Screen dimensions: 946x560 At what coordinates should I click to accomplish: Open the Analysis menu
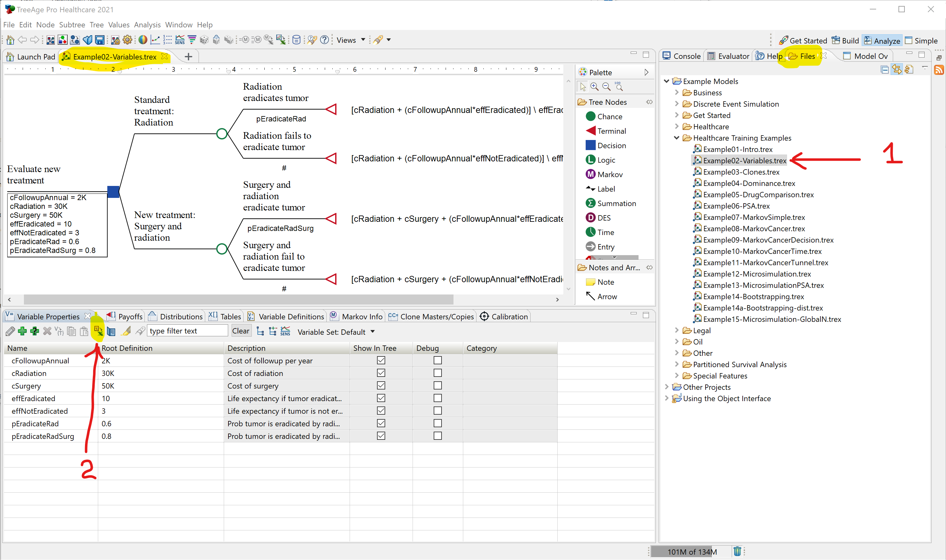coord(147,25)
